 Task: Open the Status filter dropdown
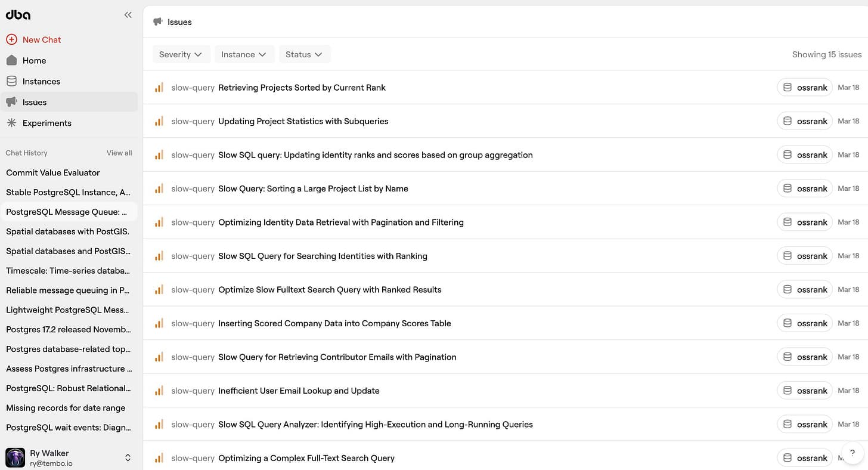tap(305, 54)
